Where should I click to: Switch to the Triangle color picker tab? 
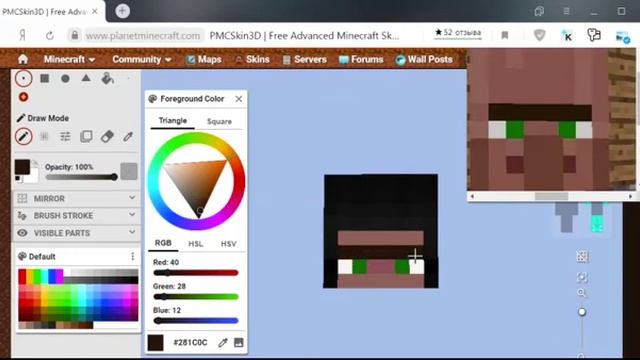(173, 121)
